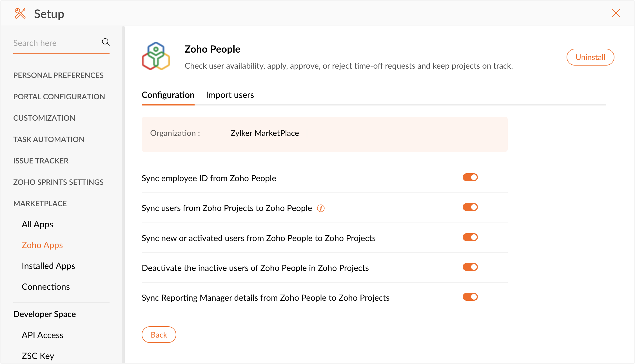Click the Uninstall button
635x364 pixels.
pyautogui.click(x=590, y=57)
